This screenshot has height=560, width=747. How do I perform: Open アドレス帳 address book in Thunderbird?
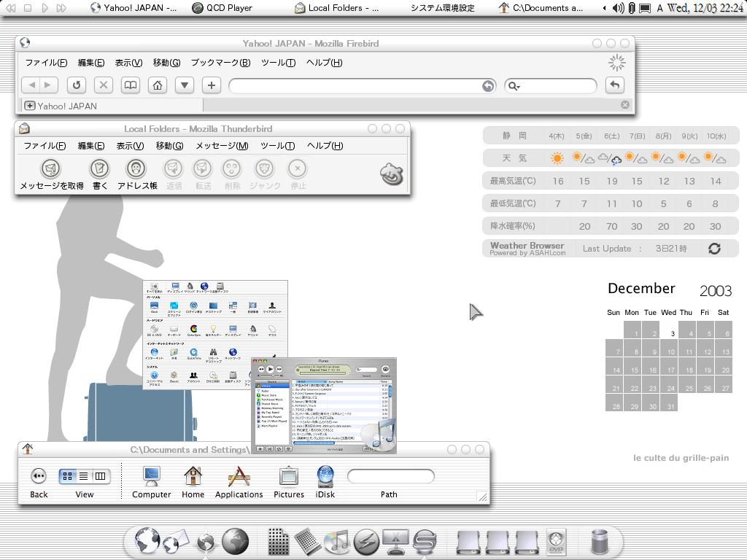point(137,174)
